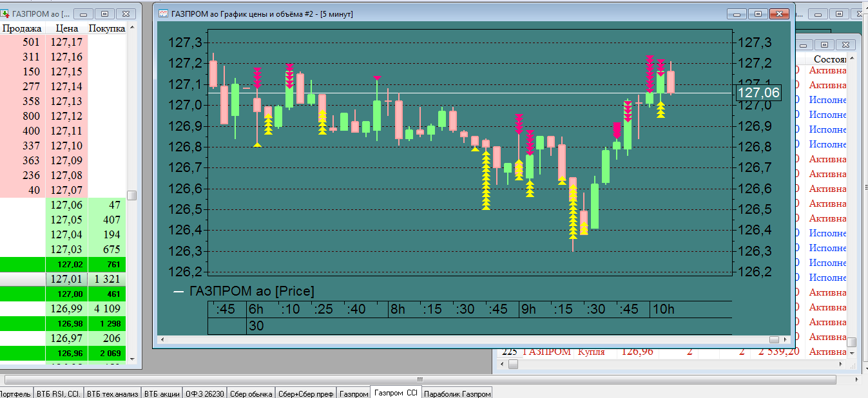Maximize the ГАЗПРОМ order book window
The width and height of the screenshot is (868, 398).
pos(106,14)
